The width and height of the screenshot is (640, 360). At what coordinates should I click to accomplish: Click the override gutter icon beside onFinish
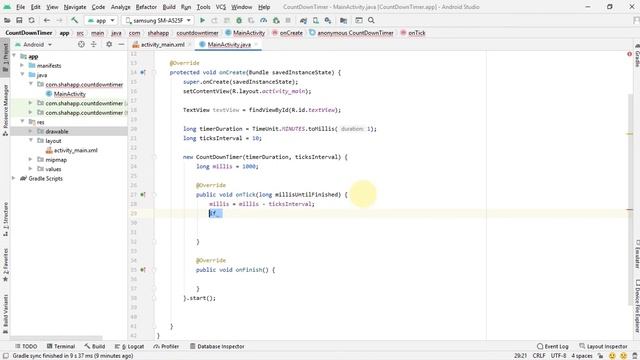(x=143, y=270)
